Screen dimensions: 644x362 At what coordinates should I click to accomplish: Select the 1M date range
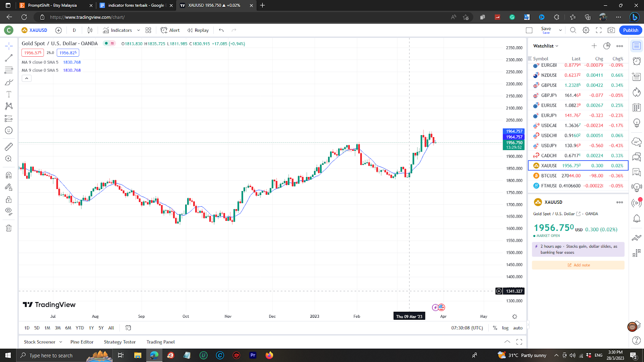click(x=47, y=328)
